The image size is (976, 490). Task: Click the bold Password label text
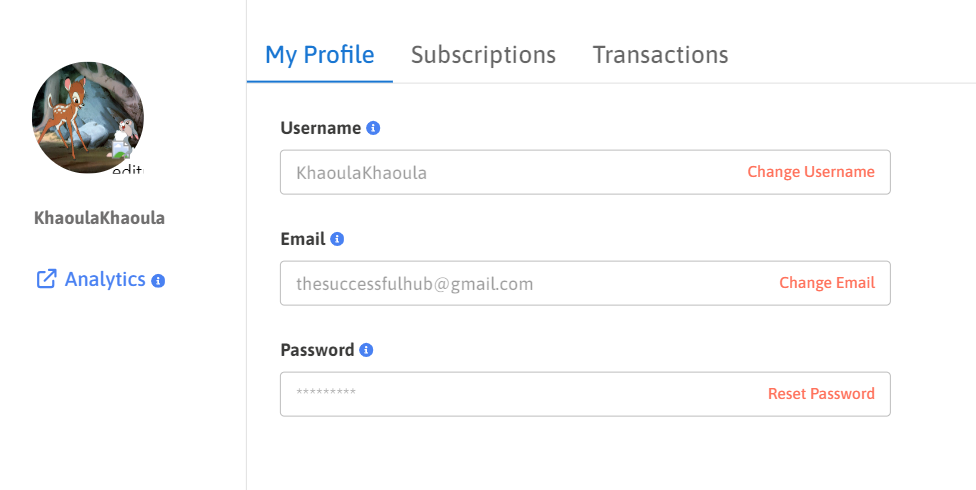317,350
